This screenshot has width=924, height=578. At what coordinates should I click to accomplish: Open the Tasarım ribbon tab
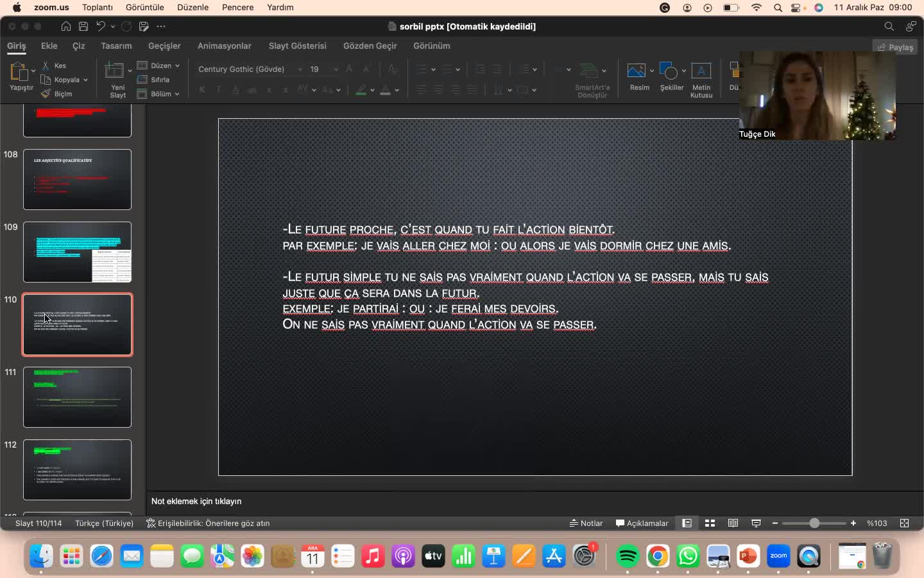click(x=116, y=46)
